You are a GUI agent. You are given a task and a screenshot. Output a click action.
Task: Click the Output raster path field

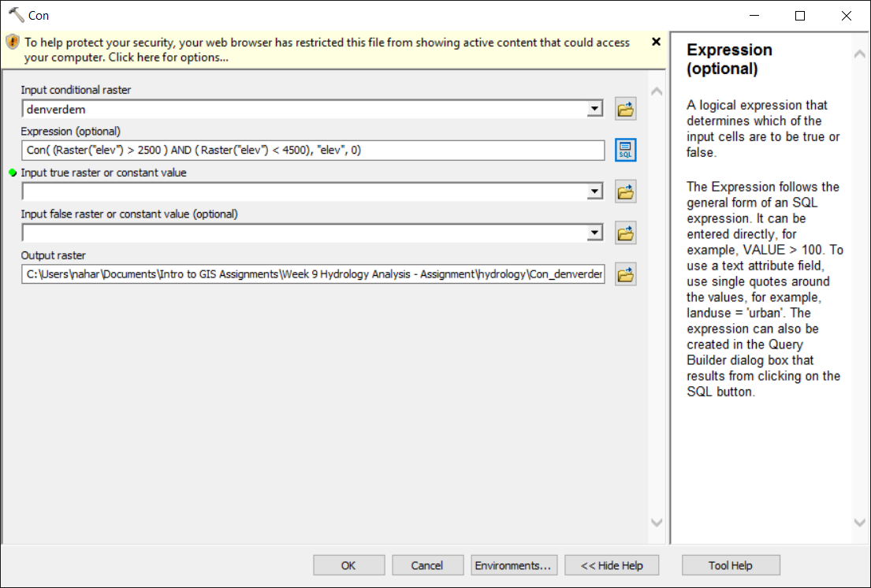(x=313, y=274)
